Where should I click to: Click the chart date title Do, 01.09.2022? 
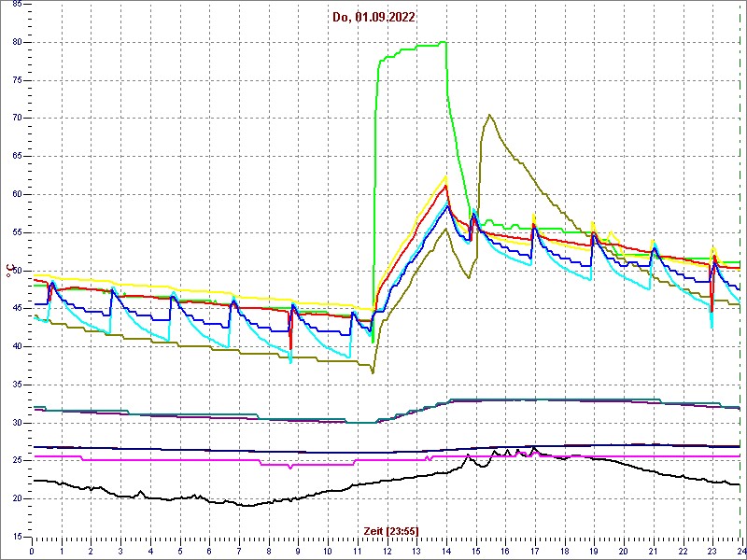[373, 18]
